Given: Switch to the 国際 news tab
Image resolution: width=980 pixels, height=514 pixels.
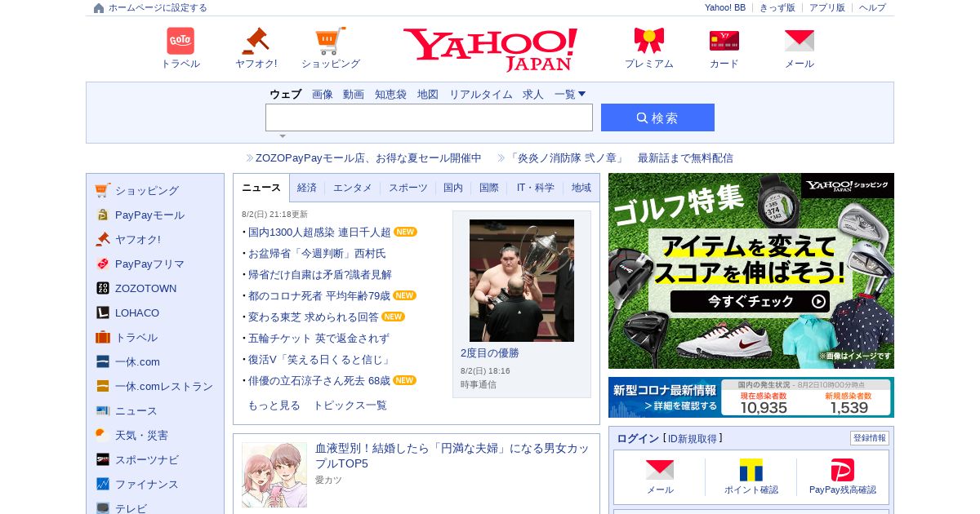Looking at the screenshot, I should (489, 188).
